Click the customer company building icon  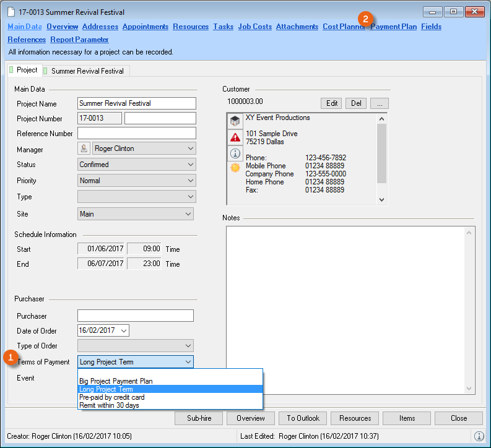[x=235, y=121]
